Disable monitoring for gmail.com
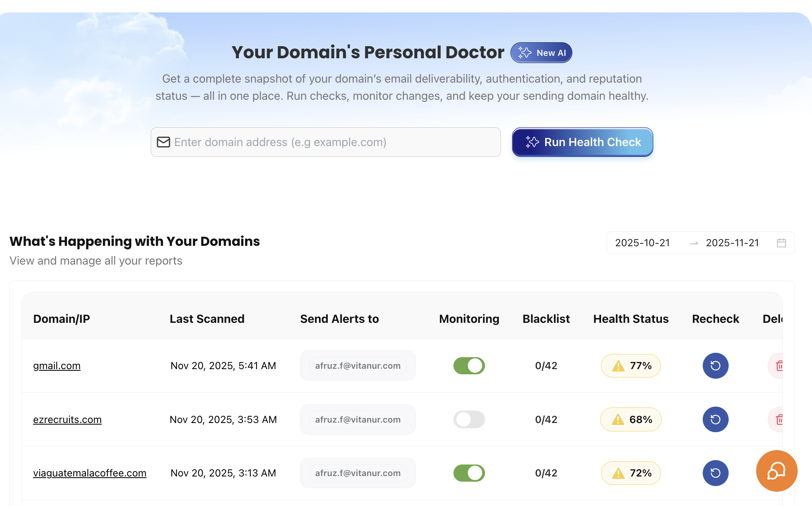Viewport: 812px width, 506px height. [x=469, y=366]
